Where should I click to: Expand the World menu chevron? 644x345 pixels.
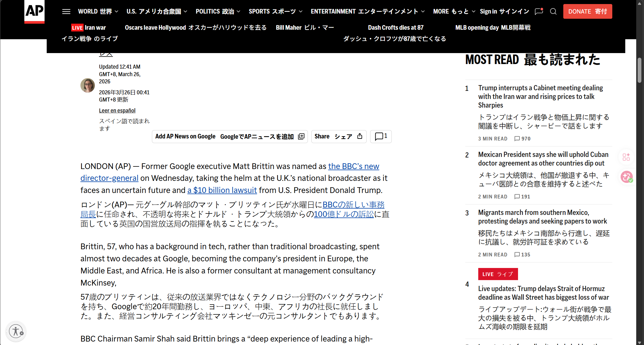click(x=116, y=12)
